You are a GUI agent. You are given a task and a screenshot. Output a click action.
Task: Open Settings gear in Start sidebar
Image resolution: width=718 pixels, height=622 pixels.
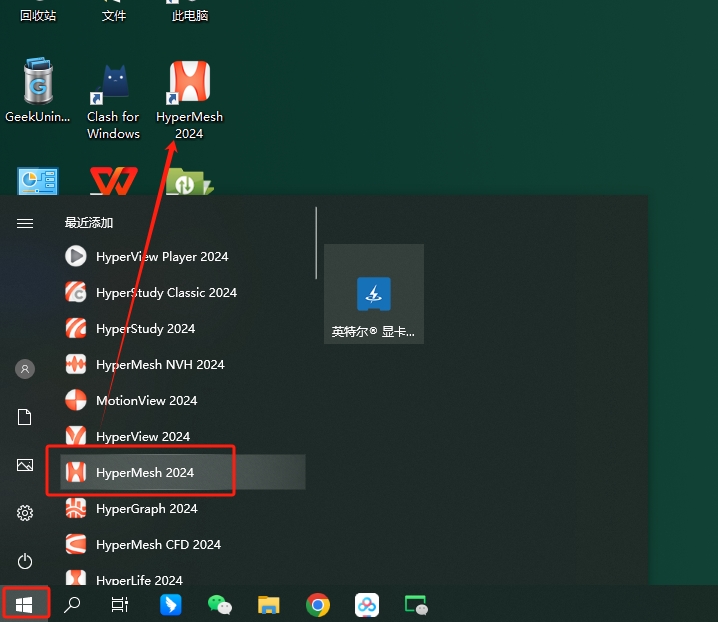(x=25, y=513)
